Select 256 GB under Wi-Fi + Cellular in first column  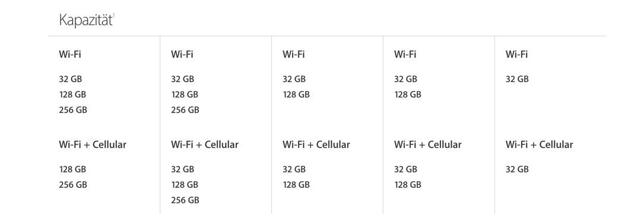(x=73, y=185)
